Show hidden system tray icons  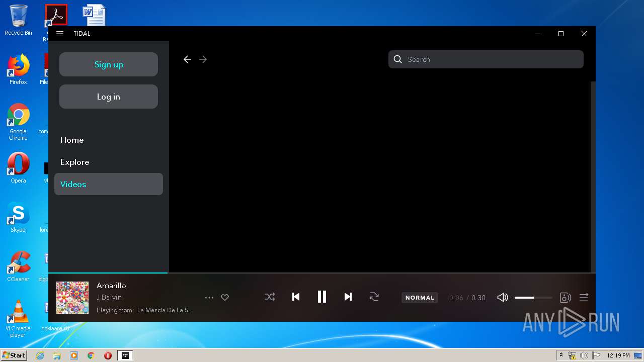tap(561, 355)
